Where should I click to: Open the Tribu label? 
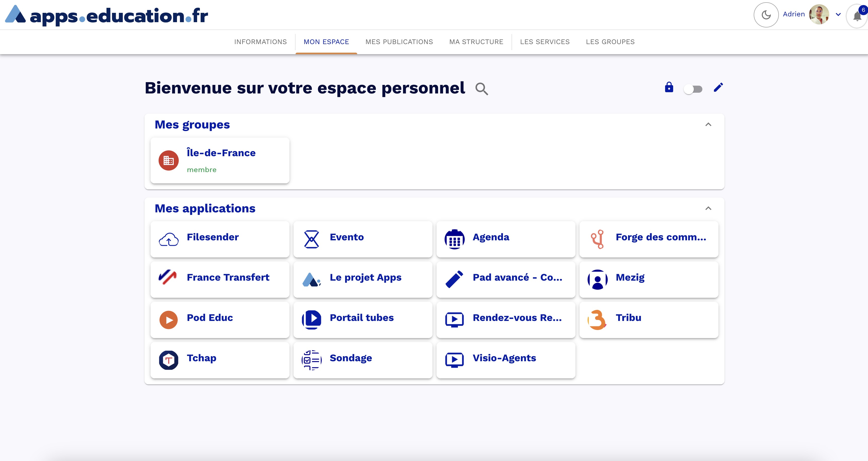click(x=628, y=318)
